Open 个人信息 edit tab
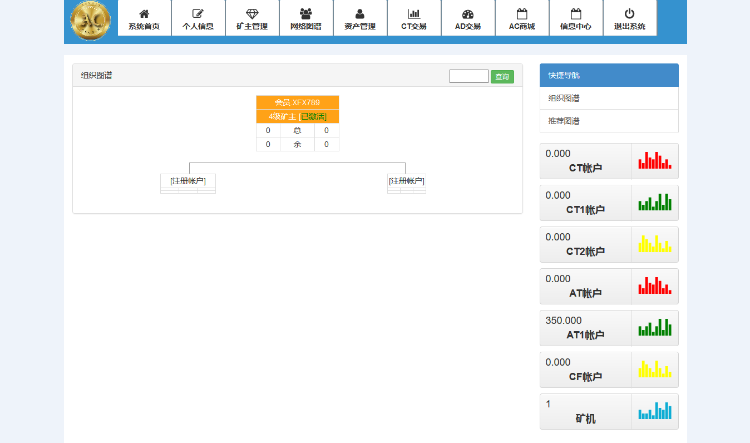 (198, 18)
